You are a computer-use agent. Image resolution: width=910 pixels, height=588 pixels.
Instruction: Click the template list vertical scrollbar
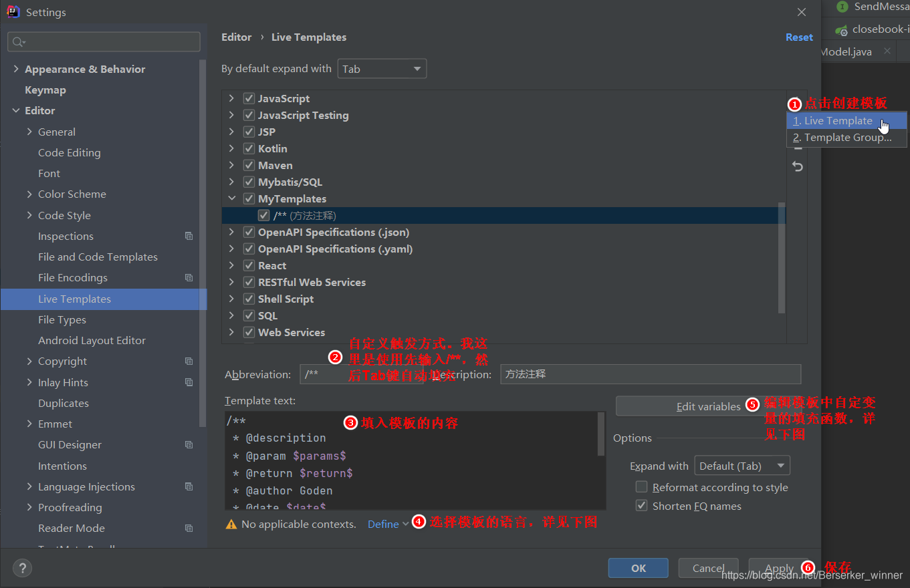[x=782, y=258]
